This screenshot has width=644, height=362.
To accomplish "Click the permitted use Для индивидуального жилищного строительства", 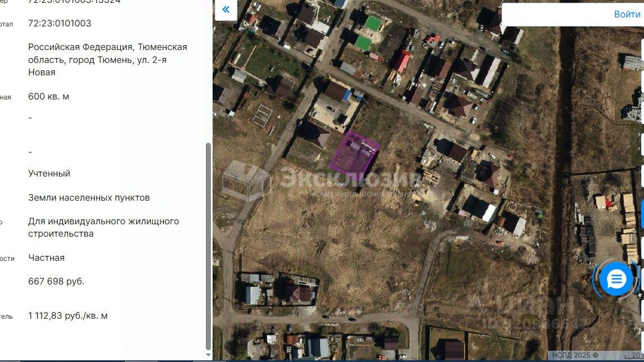I will pyautogui.click(x=103, y=228).
